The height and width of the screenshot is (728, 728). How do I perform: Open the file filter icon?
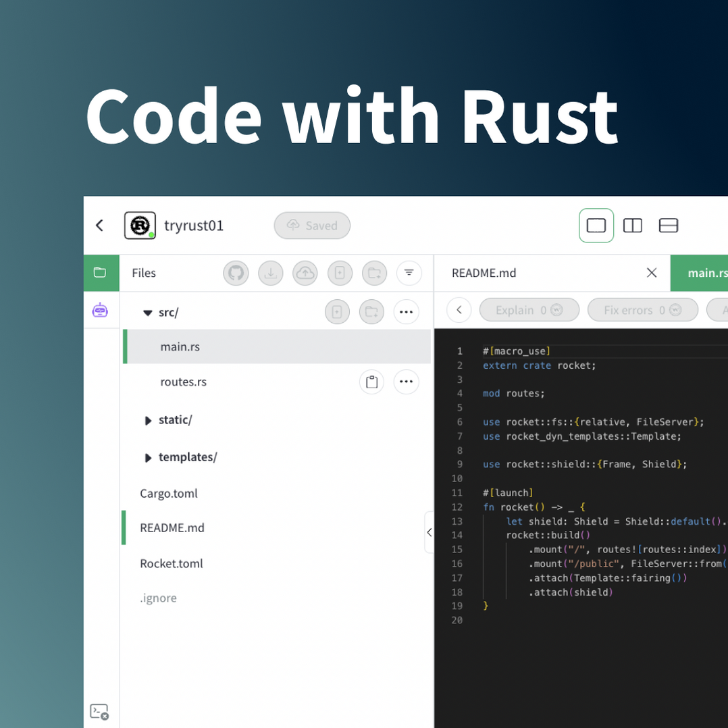pyautogui.click(x=409, y=273)
